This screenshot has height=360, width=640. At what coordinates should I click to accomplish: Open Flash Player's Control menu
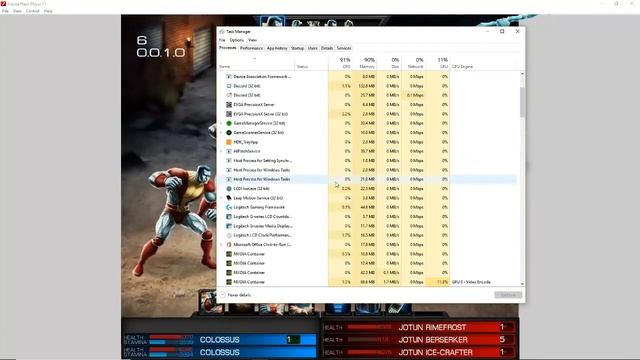33,11
